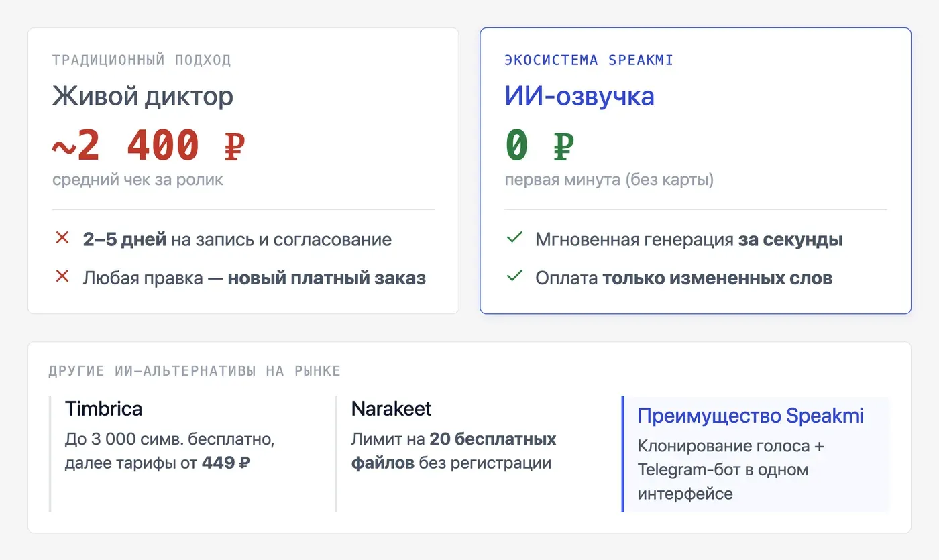
Task: Click the caption "первая минута (без карты)"
Action: 609,180
